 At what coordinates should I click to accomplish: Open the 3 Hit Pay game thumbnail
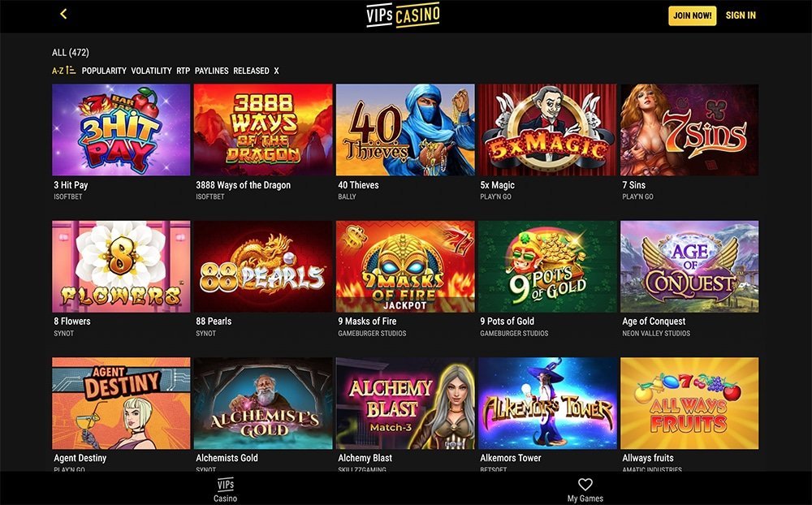click(121, 129)
